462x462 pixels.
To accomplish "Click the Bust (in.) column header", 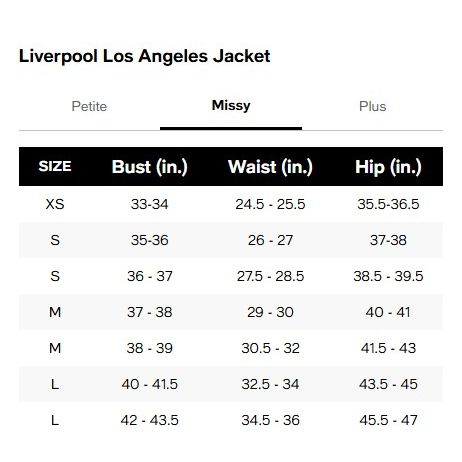I will pyautogui.click(x=150, y=167).
